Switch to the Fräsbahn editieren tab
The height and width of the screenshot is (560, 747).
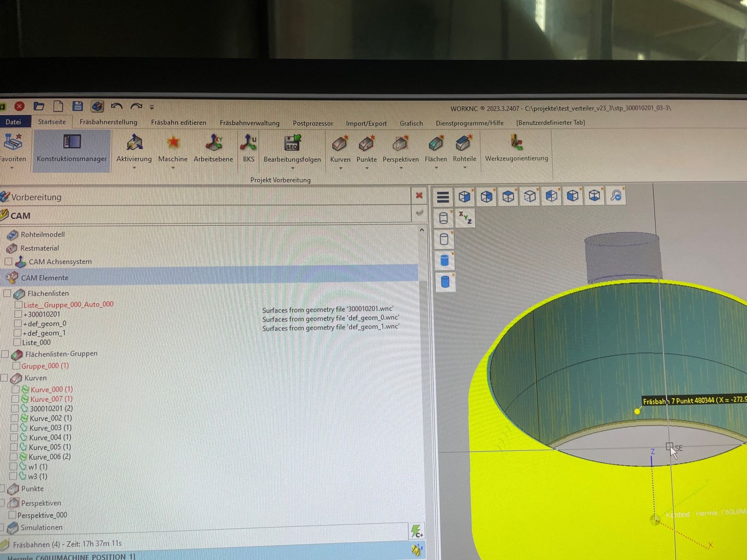(x=179, y=122)
